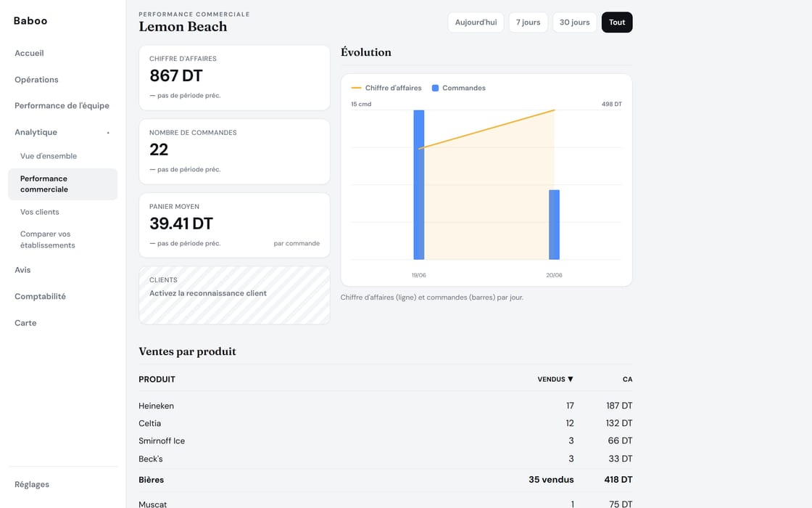Click the Bières category total row
The width and height of the screenshot is (812, 508).
click(x=385, y=480)
